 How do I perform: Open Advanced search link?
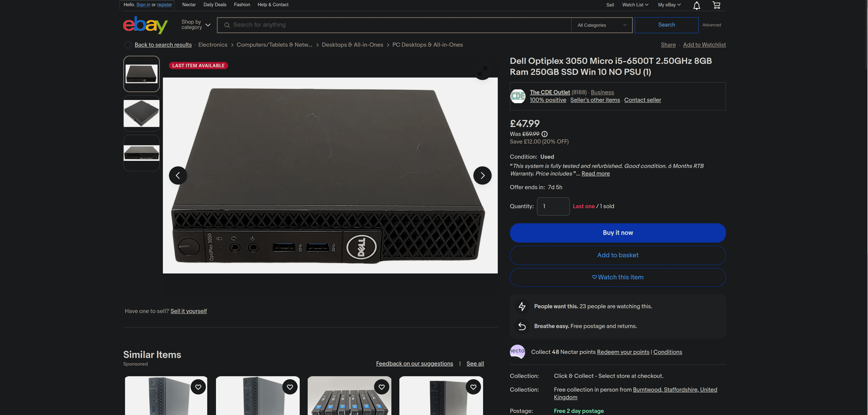[712, 25]
